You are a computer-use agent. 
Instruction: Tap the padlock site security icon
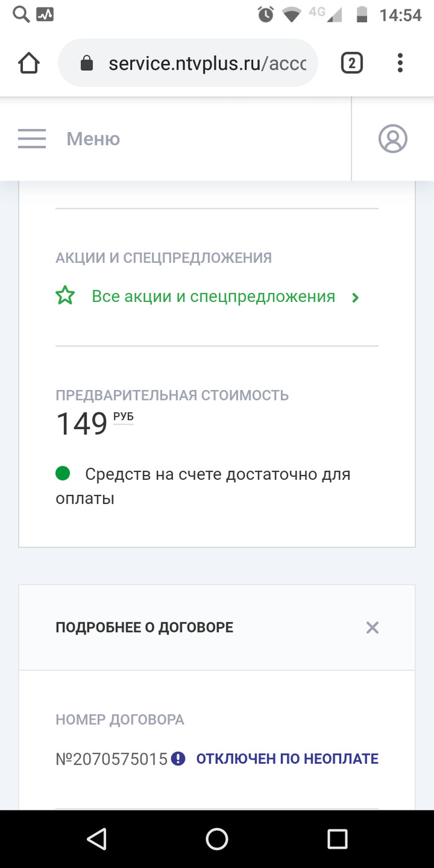point(87,63)
